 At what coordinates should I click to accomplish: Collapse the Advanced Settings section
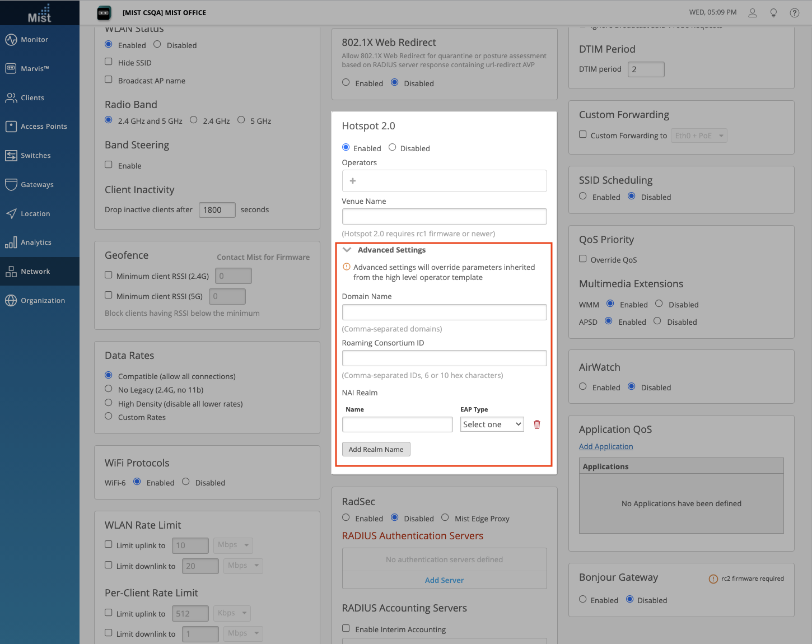coord(347,250)
